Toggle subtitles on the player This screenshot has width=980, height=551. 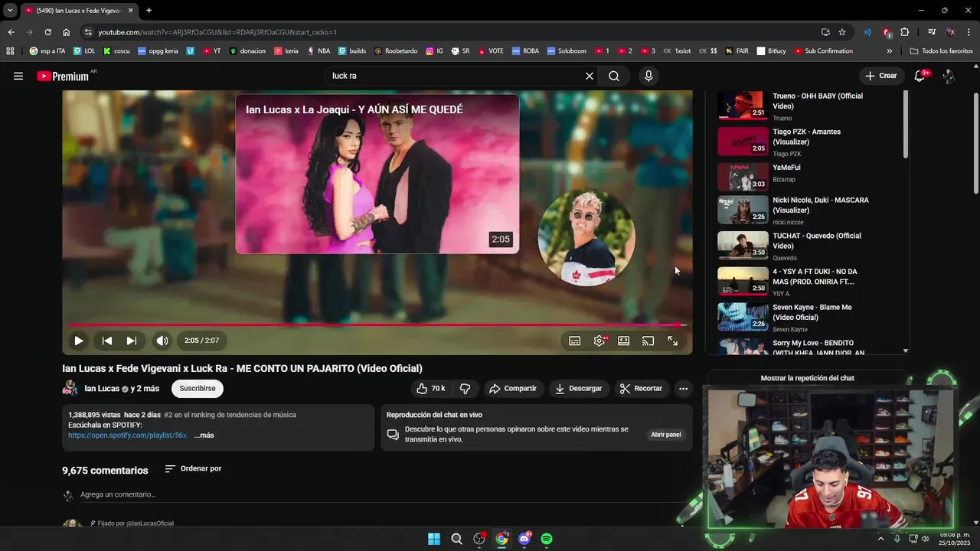point(574,341)
